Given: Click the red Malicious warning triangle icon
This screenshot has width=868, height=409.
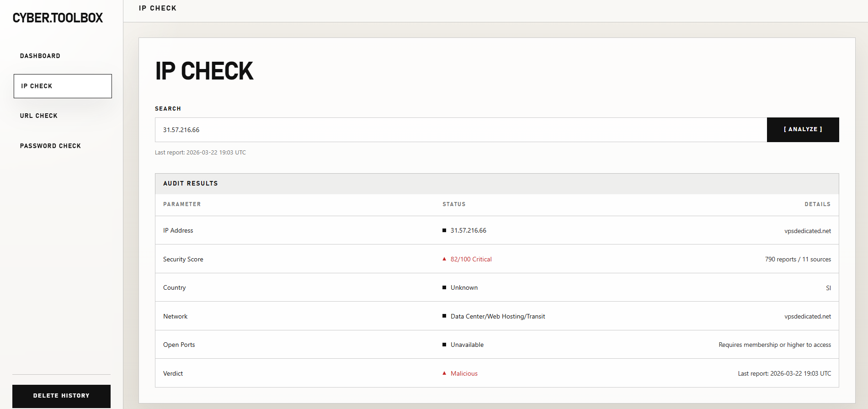Looking at the screenshot, I should [444, 373].
